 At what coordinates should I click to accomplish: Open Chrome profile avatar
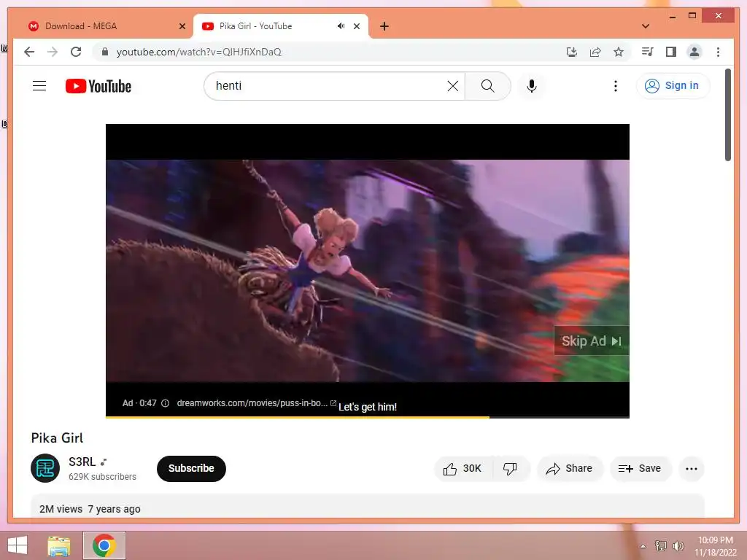694,52
